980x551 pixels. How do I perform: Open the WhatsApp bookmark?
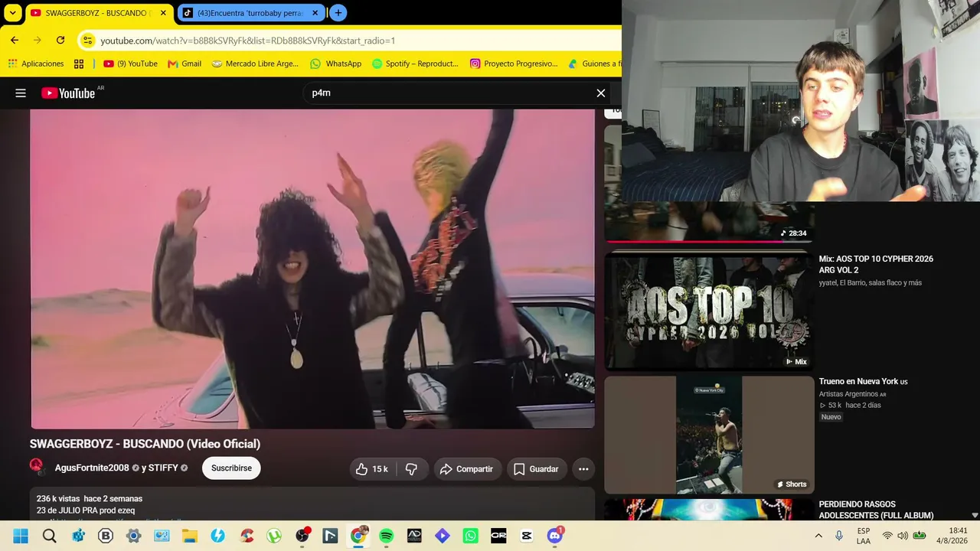click(x=335, y=64)
